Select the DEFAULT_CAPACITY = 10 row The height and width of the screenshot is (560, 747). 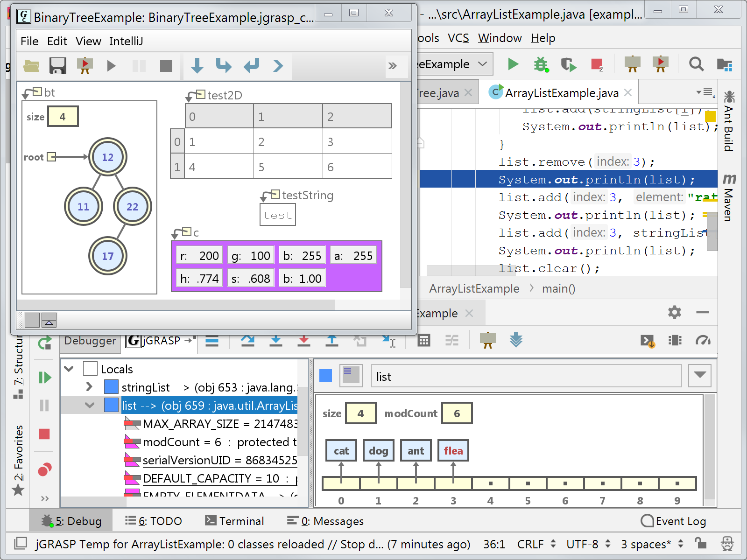[210, 478]
